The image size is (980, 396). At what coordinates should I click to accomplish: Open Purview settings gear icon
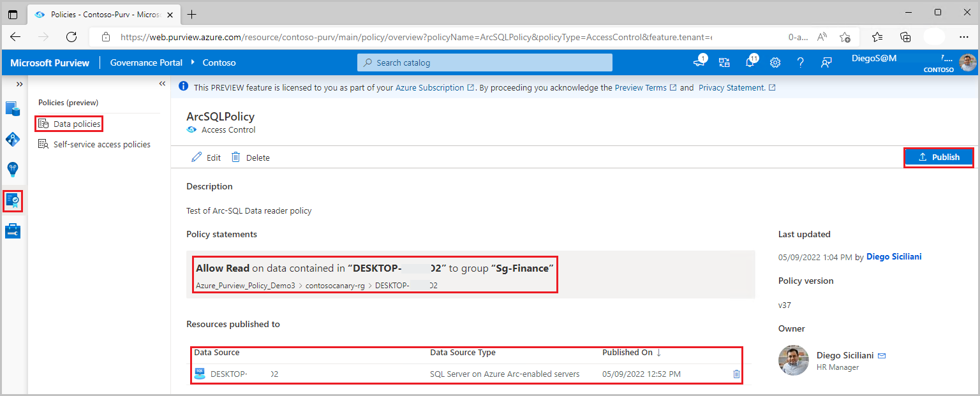click(775, 62)
